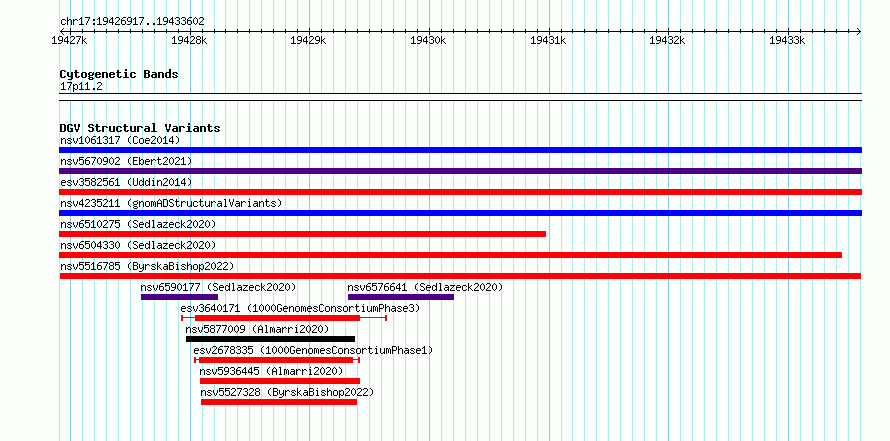Click the 19433k ruler label
Image resolution: width=890 pixels, height=441 pixels.
click(788, 40)
